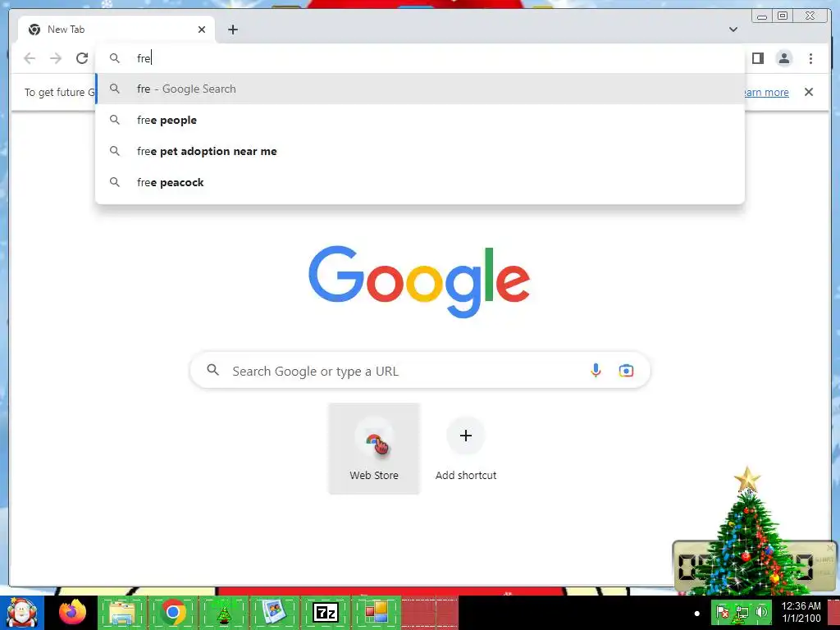This screenshot has height=630, width=840.
Task: Open the profile avatar menu
Action: 783,58
